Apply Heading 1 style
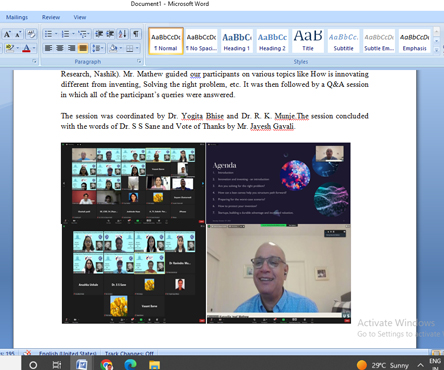444x370 pixels. click(237, 41)
